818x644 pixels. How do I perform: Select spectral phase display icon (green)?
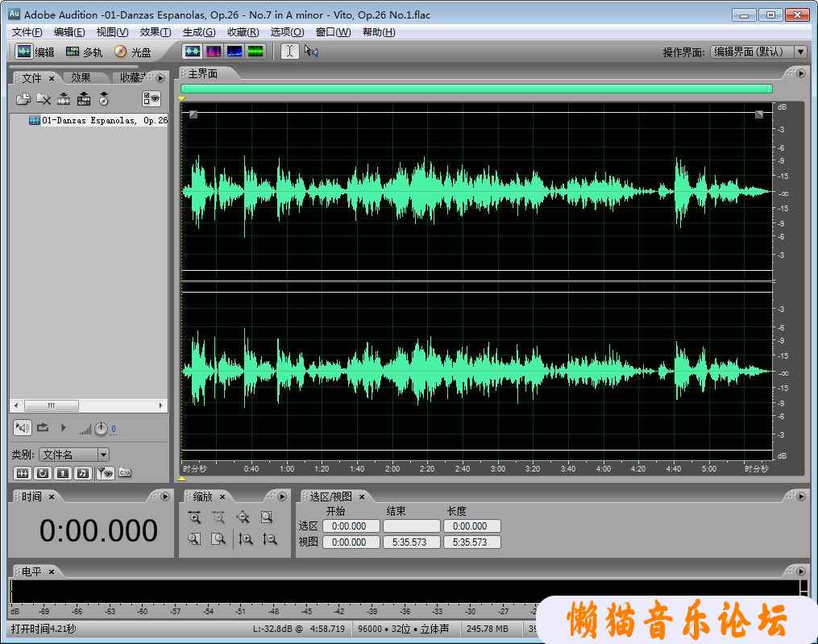pos(255,51)
